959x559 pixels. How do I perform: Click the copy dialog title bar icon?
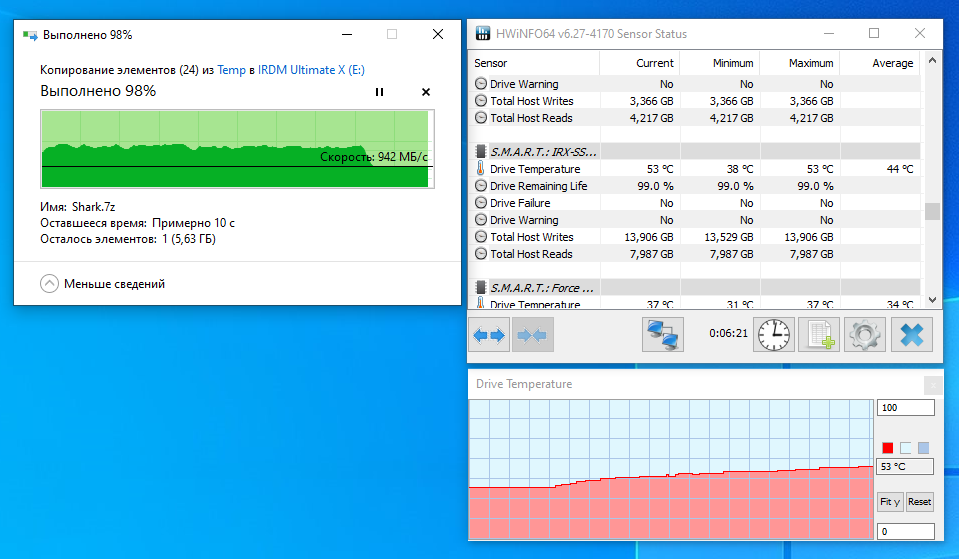30,35
